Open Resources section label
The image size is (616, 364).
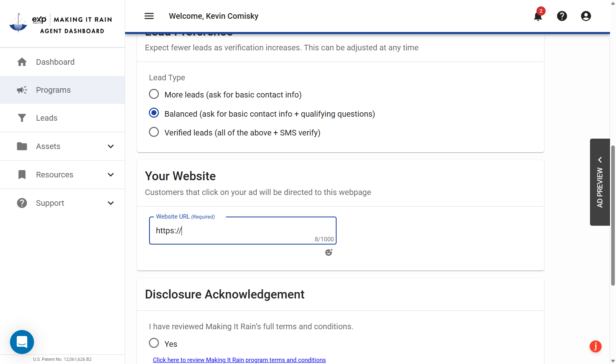pyautogui.click(x=55, y=175)
